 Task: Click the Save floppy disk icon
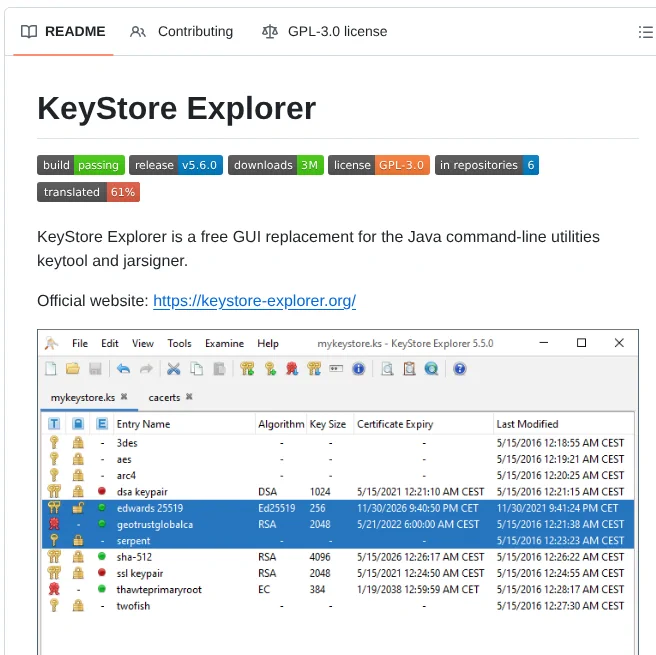tap(95, 369)
